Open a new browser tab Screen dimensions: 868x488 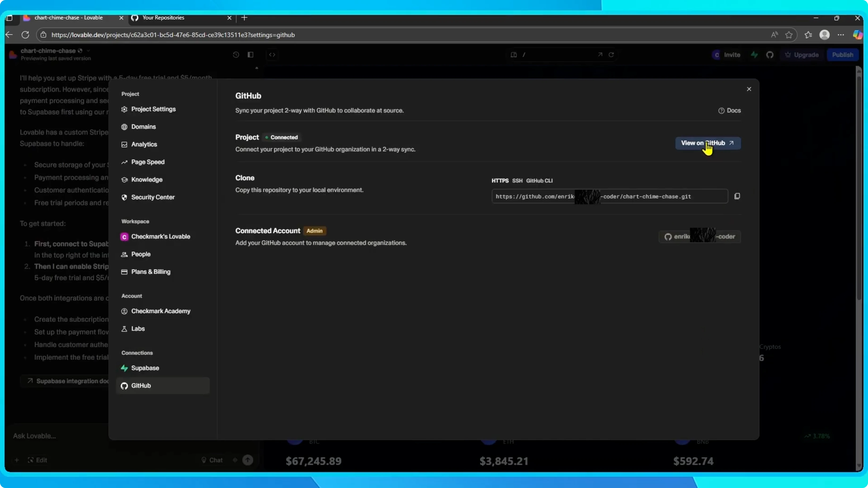(x=245, y=18)
